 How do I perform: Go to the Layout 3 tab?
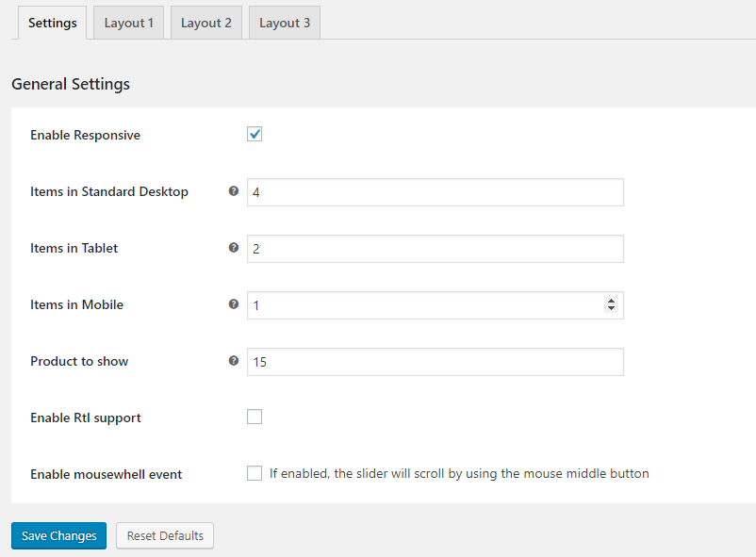click(x=284, y=23)
